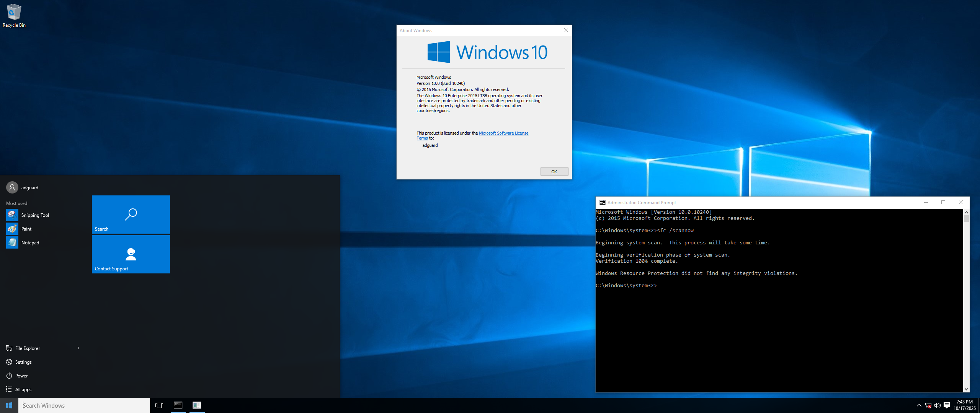The width and height of the screenshot is (980, 413).
Task: Open All apps list in Start
Action: point(23,390)
